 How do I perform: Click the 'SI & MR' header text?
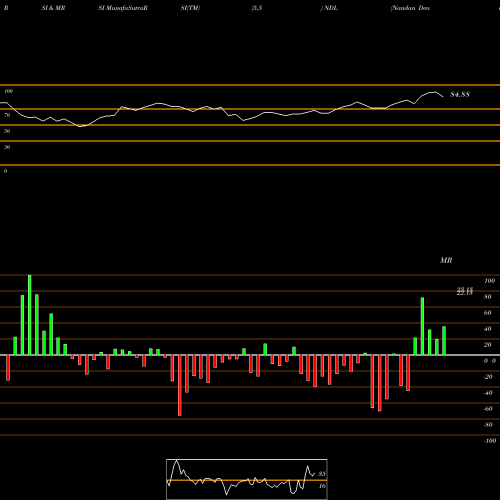click(x=53, y=8)
